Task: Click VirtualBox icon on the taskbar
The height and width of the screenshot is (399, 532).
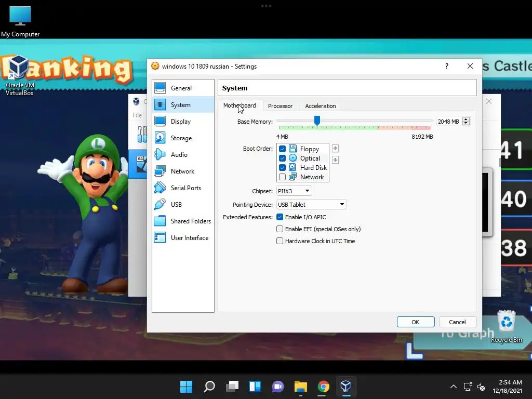Action: (x=345, y=387)
